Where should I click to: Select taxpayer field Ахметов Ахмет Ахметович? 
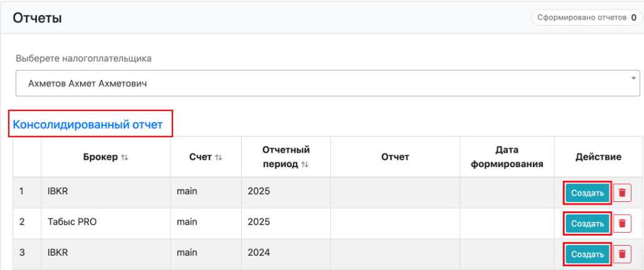[328, 83]
